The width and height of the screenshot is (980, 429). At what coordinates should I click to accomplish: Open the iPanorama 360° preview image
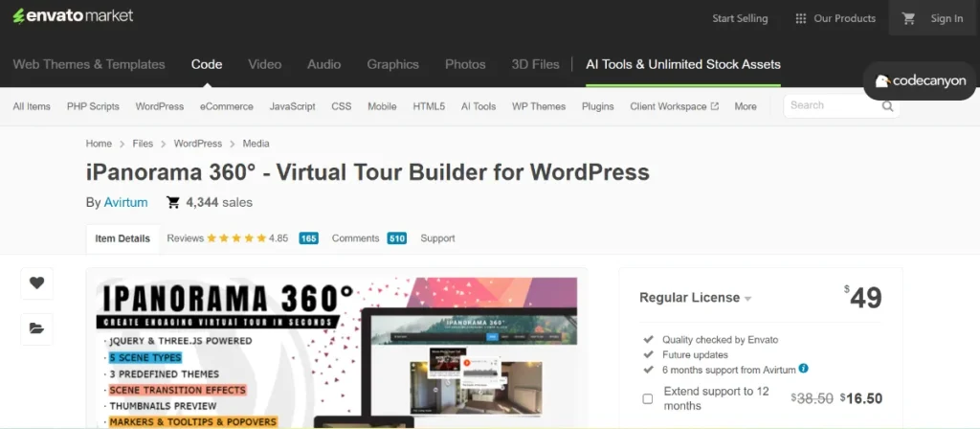click(x=337, y=352)
